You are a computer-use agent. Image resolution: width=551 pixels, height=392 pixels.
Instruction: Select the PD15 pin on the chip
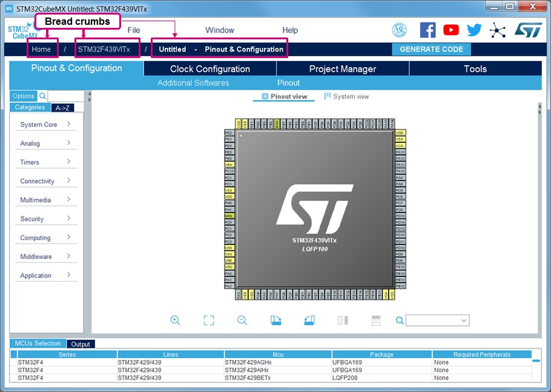(400, 216)
